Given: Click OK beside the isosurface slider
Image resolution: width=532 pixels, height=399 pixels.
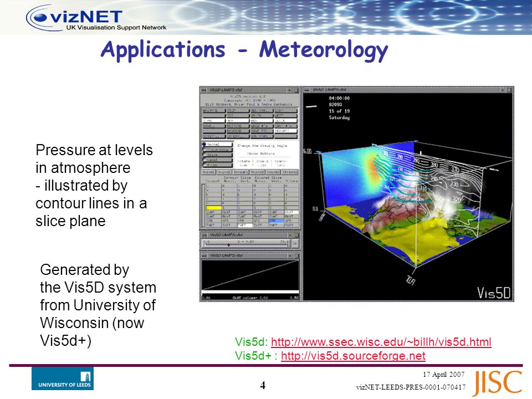Looking at the screenshot, I should 295,244.
